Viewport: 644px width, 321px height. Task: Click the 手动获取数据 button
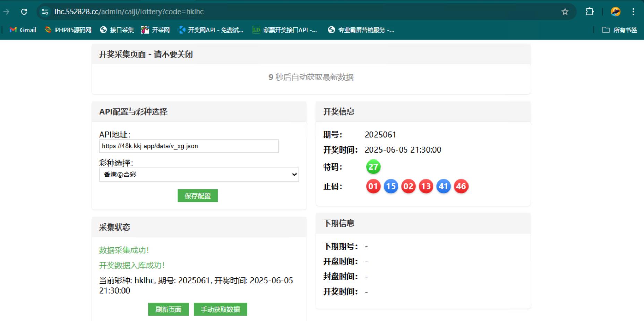(220, 309)
